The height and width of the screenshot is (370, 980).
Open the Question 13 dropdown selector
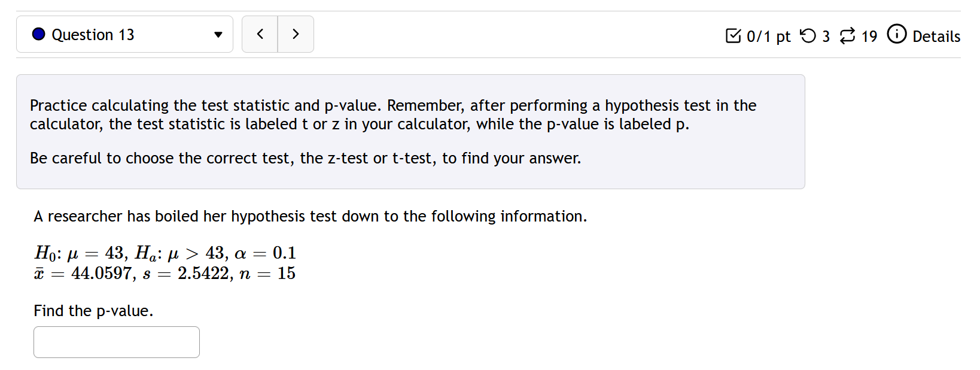tap(124, 34)
